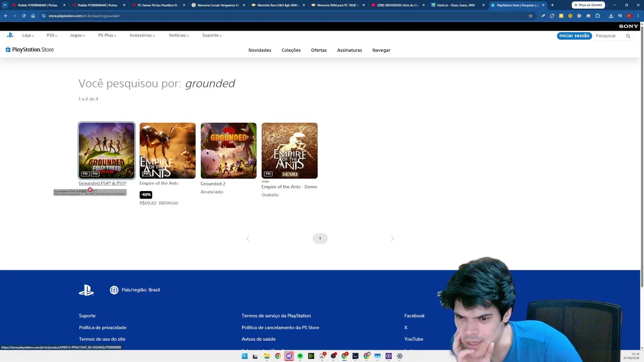Expand the Acessórios dropdown menu
This screenshot has height=362, width=644.
(142, 35)
